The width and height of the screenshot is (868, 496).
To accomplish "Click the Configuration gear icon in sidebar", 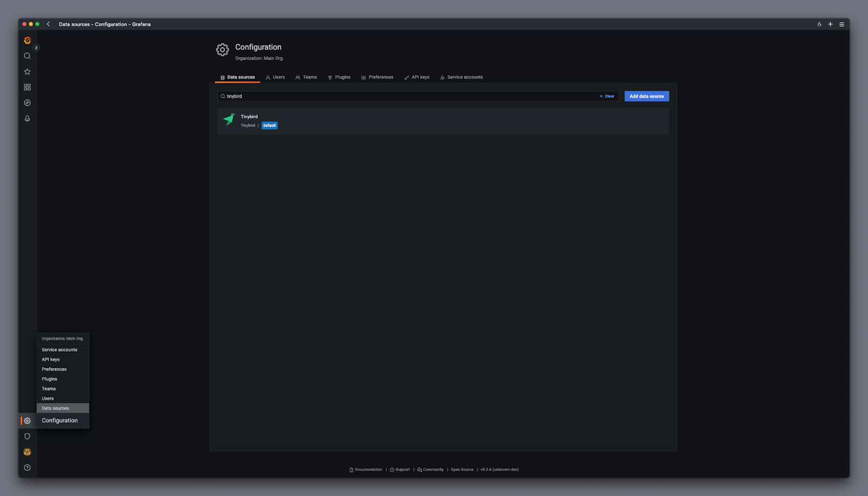I will click(27, 421).
